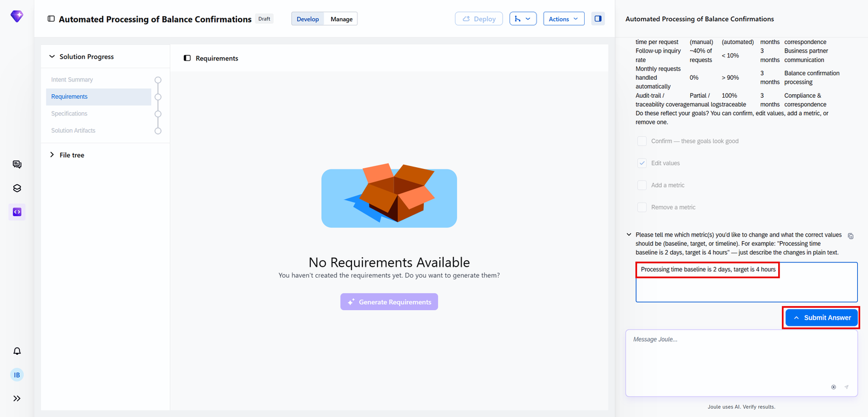Viewport: 868px width, 417px height.
Task: Open the branch icon dropdown
Action: tap(523, 19)
